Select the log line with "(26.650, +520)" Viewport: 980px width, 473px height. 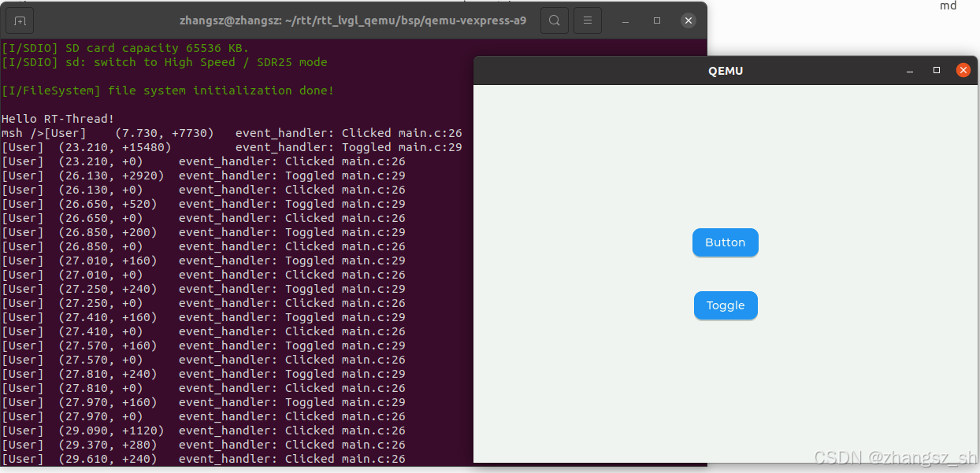[203, 204]
